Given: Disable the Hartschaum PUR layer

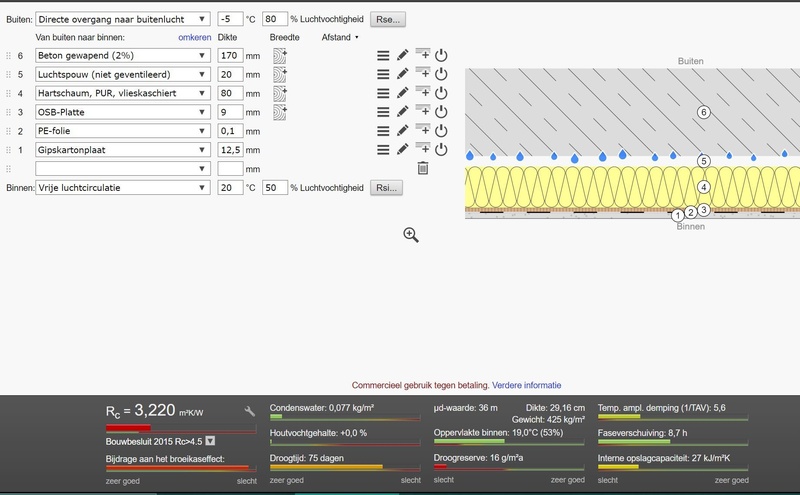Looking at the screenshot, I should [x=441, y=93].
